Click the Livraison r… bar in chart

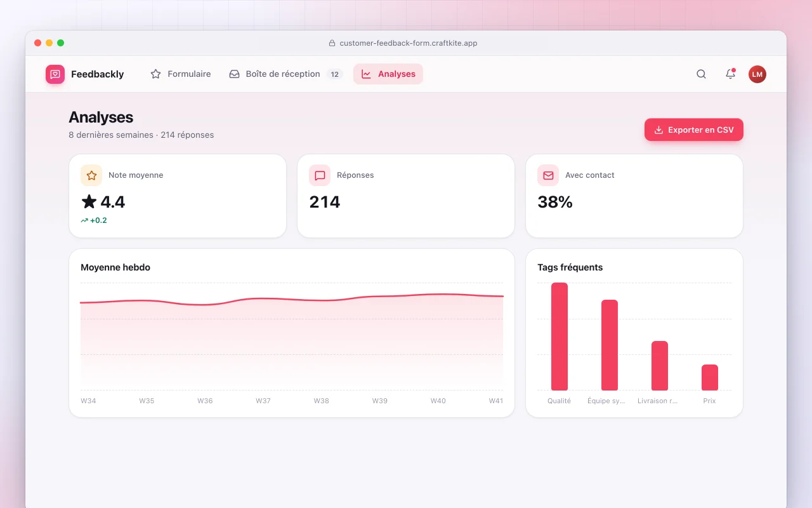point(660,366)
